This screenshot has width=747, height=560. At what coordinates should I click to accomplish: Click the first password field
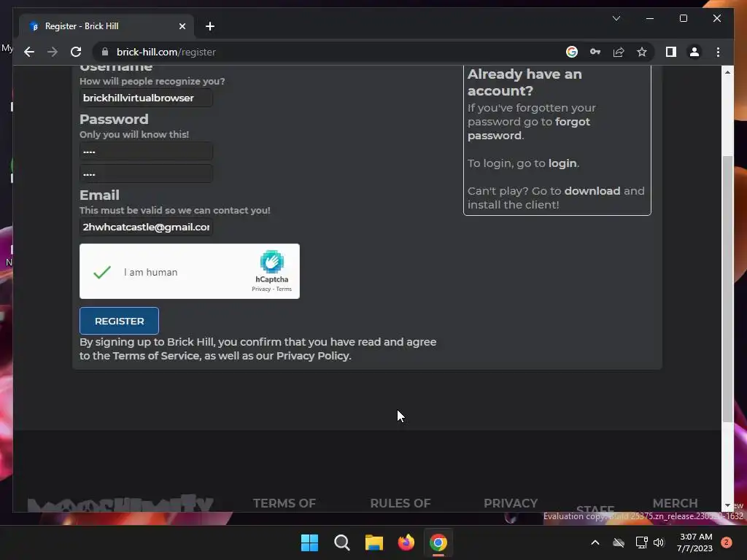click(146, 152)
